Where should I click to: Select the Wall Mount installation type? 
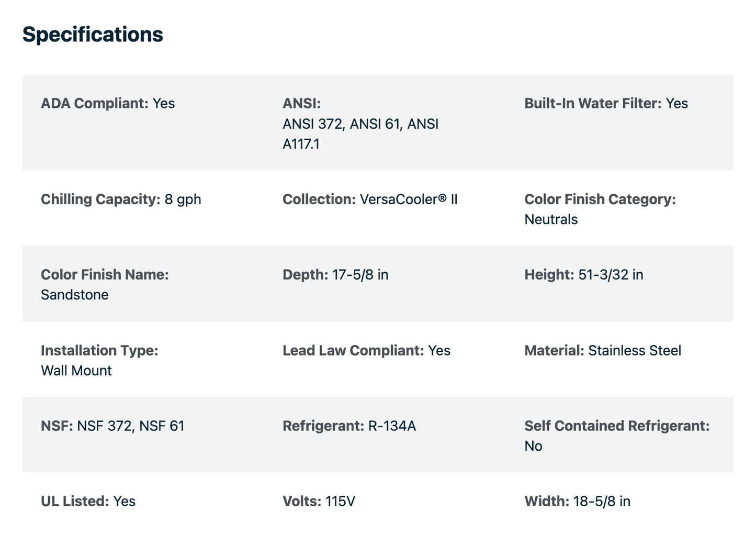(x=76, y=371)
